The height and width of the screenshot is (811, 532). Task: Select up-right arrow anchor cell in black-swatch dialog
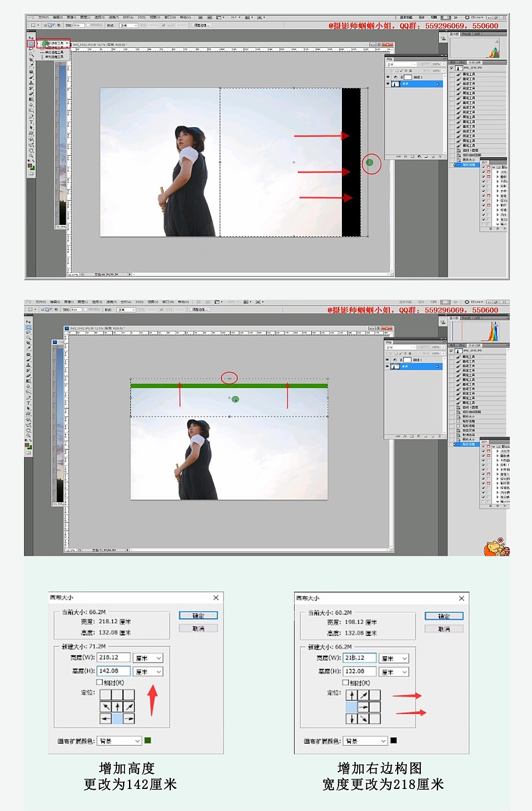tap(363, 695)
